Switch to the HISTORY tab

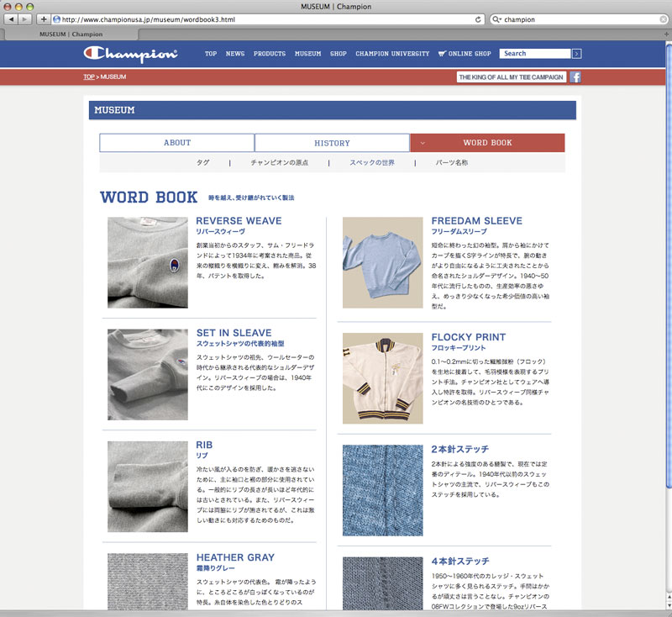point(332,143)
